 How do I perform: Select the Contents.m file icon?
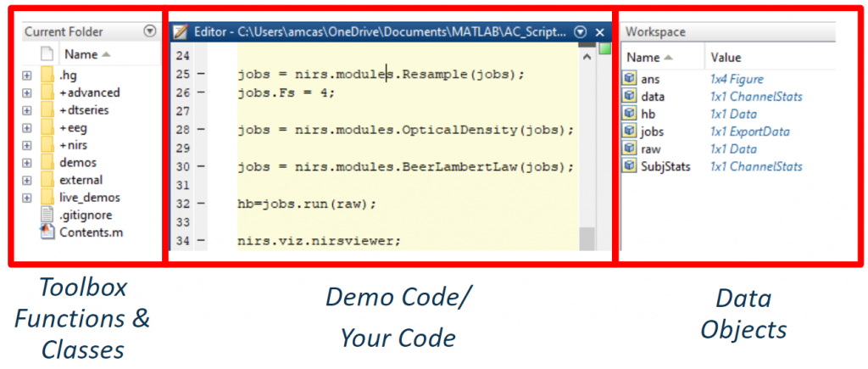click(x=47, y=232)
